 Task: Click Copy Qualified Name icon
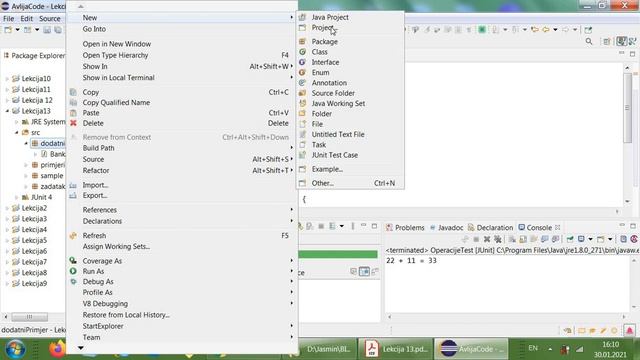[x=73, y=102]
